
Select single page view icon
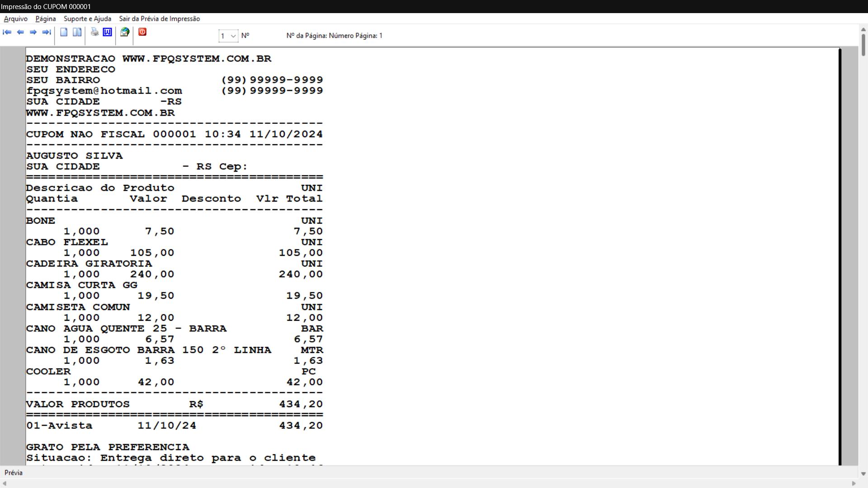64,32
